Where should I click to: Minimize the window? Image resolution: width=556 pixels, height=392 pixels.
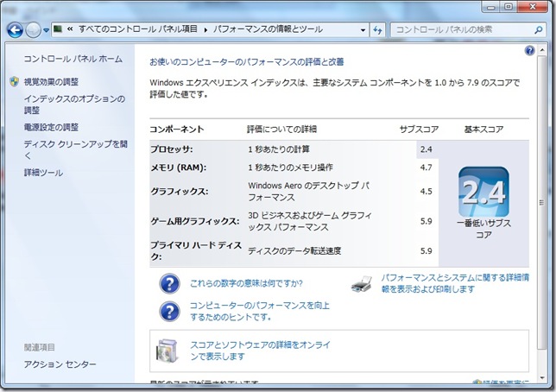pos(491,7)
